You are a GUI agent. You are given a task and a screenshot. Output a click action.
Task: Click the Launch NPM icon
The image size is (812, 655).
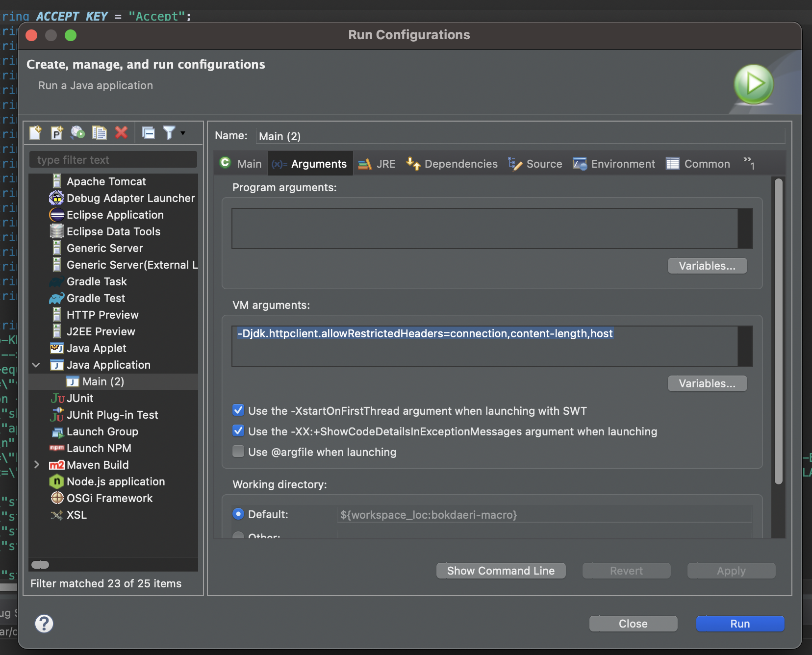(x=57, y=448)
